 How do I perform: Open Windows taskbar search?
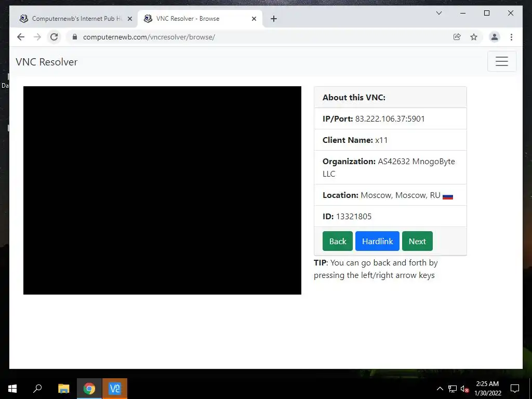point(37,389)
